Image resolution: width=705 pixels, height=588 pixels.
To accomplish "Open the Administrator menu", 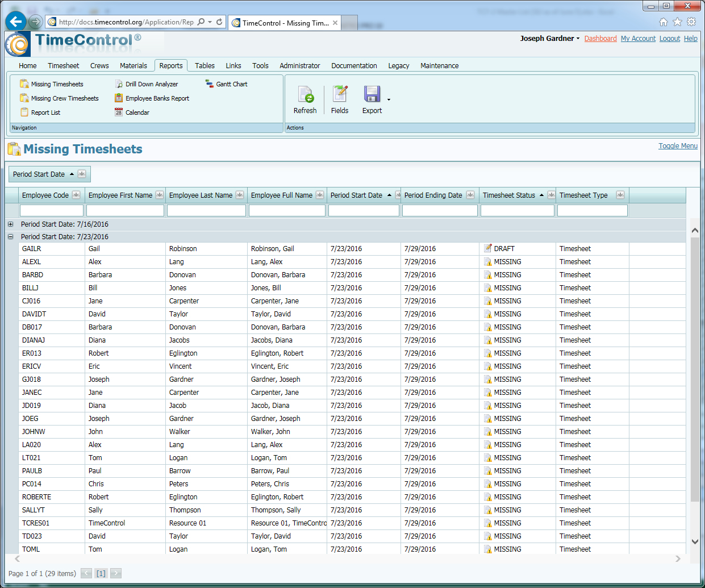I will [x=300, y=66].
